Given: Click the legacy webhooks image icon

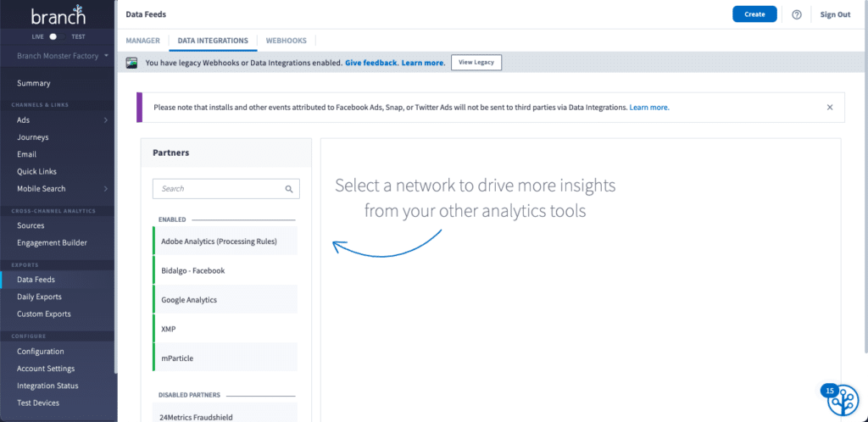Looking at the screenshot, I should pos(132,63).
